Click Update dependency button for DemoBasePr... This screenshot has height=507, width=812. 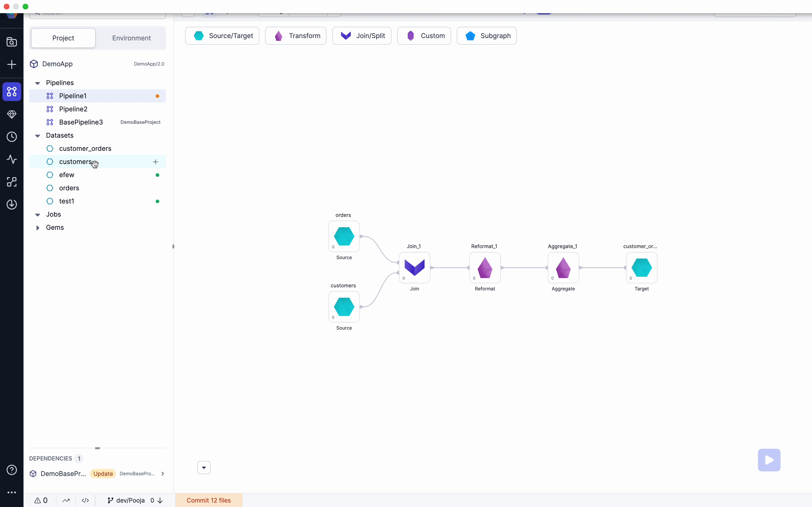tap(103, 474)
